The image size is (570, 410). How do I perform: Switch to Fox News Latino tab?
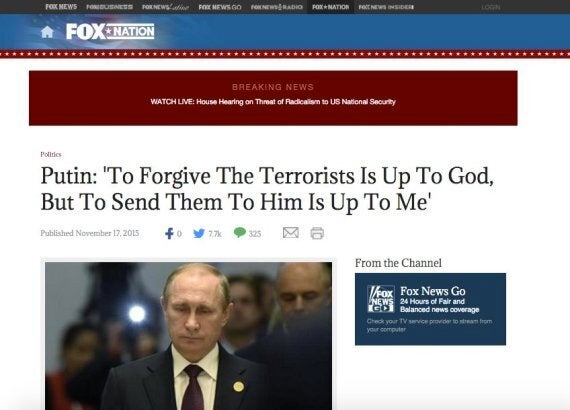(165, 7)
